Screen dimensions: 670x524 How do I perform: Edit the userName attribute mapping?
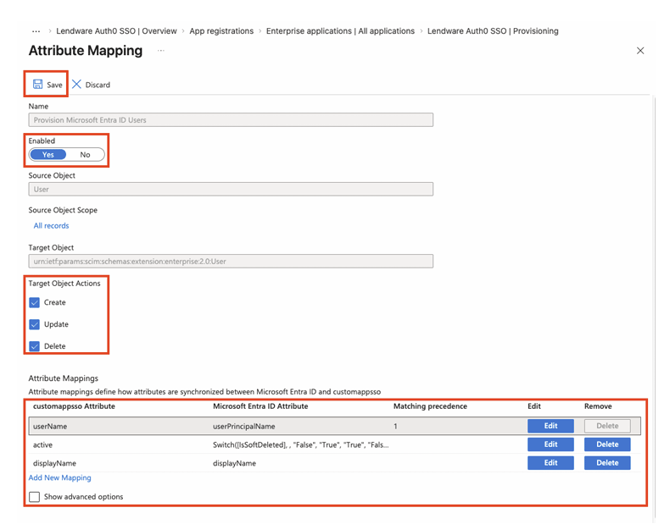pyautogui.click(x=550, y=426)
